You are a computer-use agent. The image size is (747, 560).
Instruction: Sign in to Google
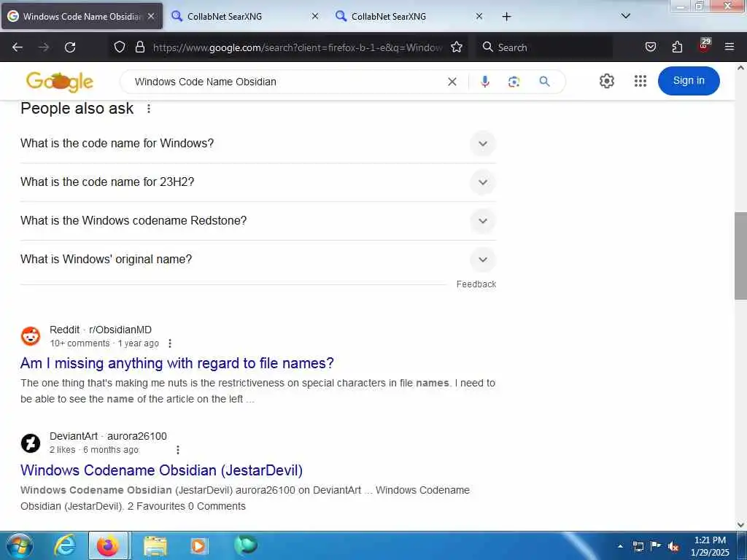(x=689, y=81)
